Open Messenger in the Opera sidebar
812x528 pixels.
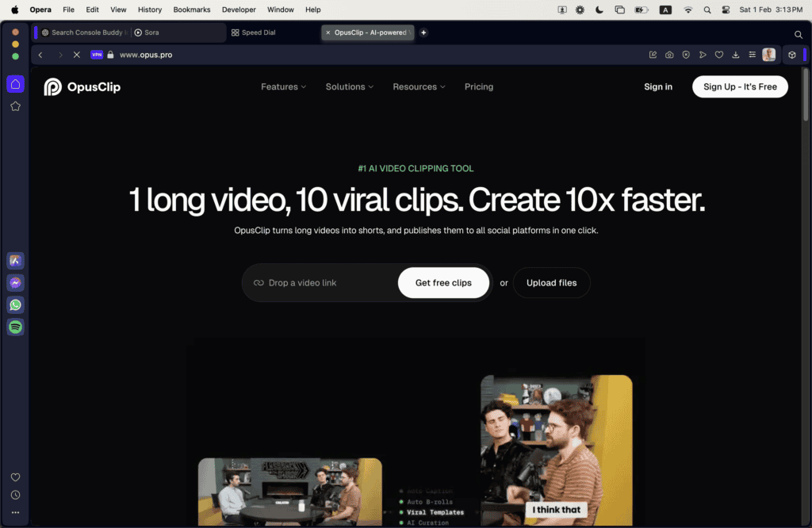(15, 283)
